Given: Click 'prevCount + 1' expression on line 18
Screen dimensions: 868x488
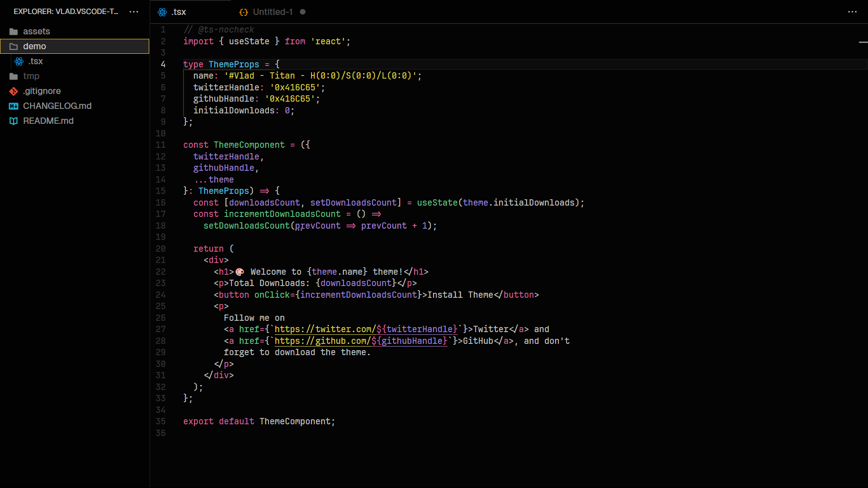Looking at the screenshot, I should (394, 226).
